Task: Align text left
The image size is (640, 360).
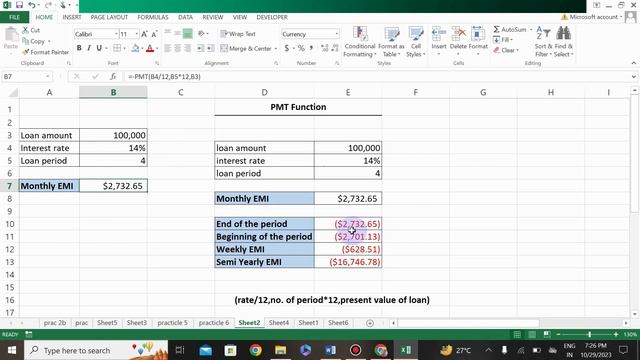Action: (168, 48)
